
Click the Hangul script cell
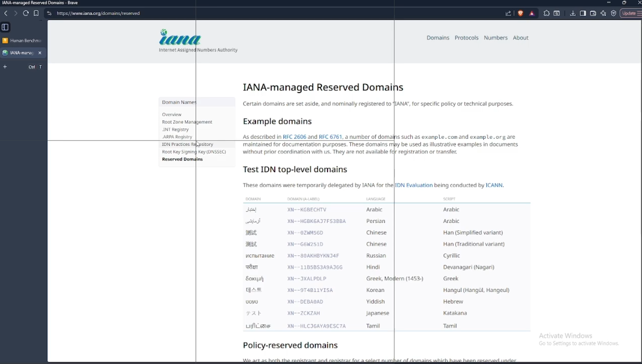pyautogui.click(x=476, y=290)
